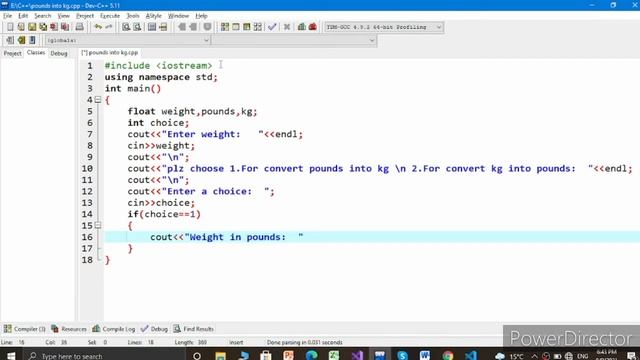
Task: Click the Debug checkmark toolbar icon
Action: [x=272, y=27]
